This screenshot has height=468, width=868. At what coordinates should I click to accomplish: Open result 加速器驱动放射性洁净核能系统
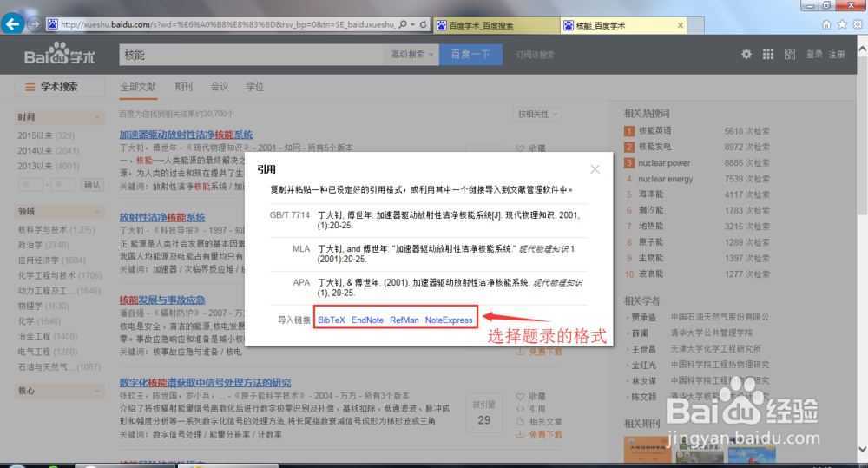coord(186,135)
